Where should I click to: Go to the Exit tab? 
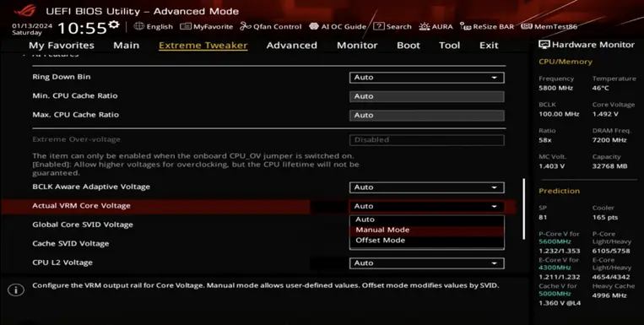pos(489,46)
